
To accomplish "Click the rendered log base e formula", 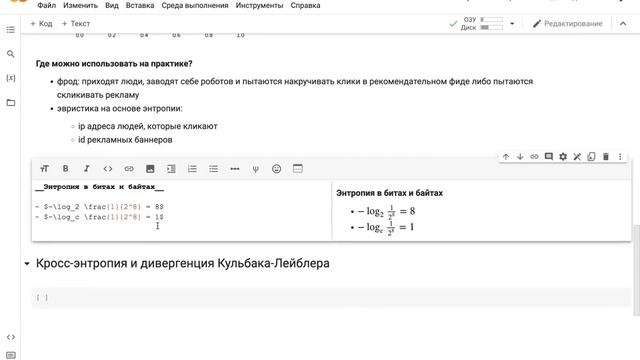I will 386,227.
